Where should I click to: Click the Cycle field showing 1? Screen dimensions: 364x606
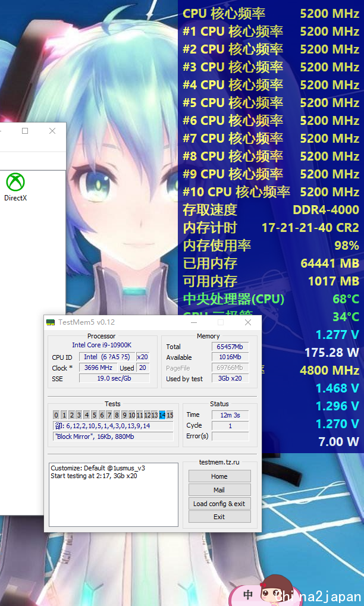click(x=230, y=426)
